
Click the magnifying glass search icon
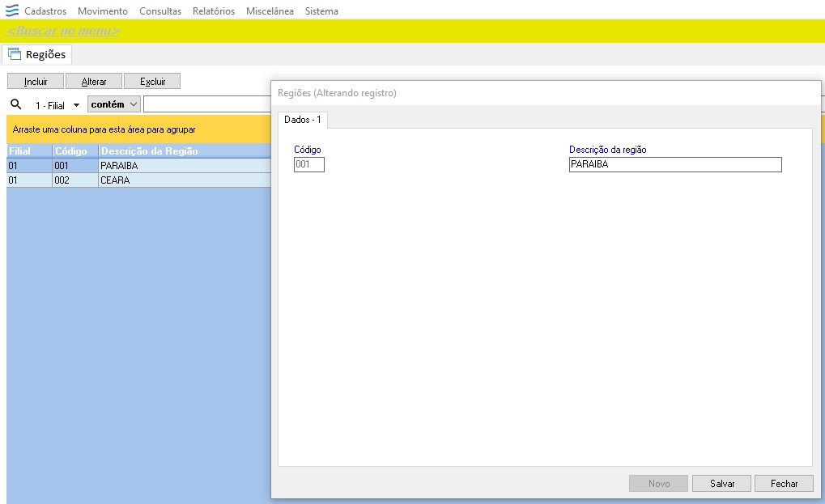click(16, 104)
